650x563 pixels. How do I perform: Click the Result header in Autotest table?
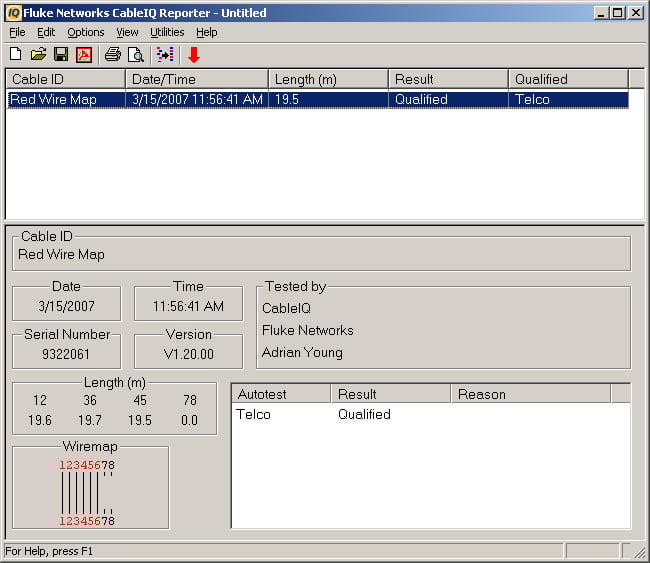point(391,394)
